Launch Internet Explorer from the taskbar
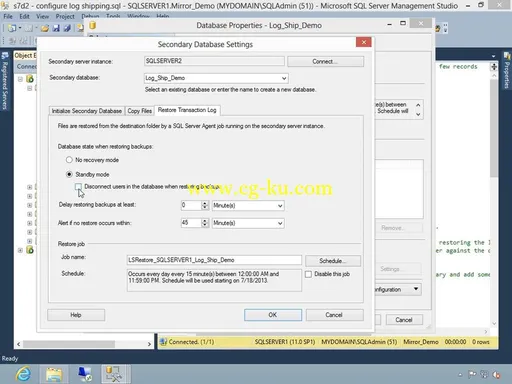Viewport: 512px width, 384px height. [x=23, y=374]
